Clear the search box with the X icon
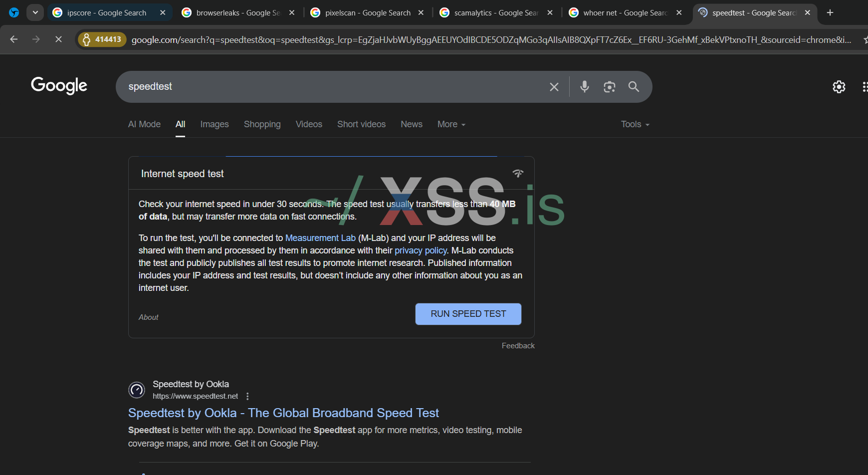Viewport: 868px width, 475px height. point(554,87)
